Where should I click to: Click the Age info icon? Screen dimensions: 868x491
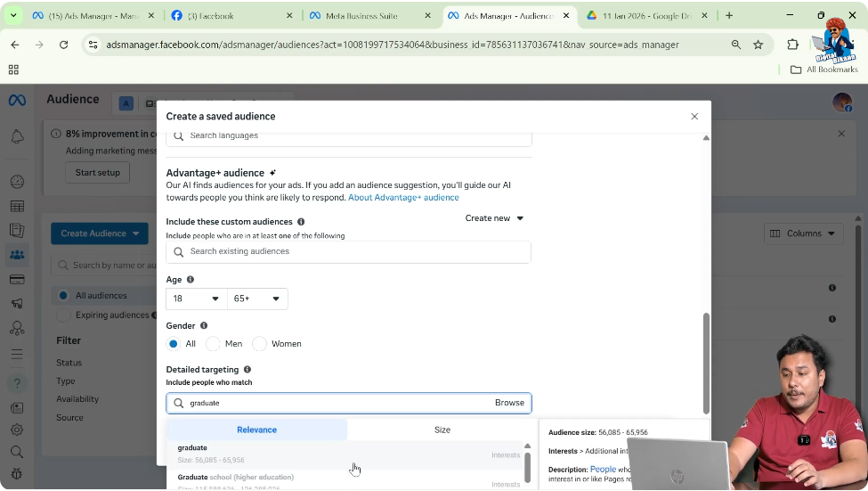coord(191,279)
